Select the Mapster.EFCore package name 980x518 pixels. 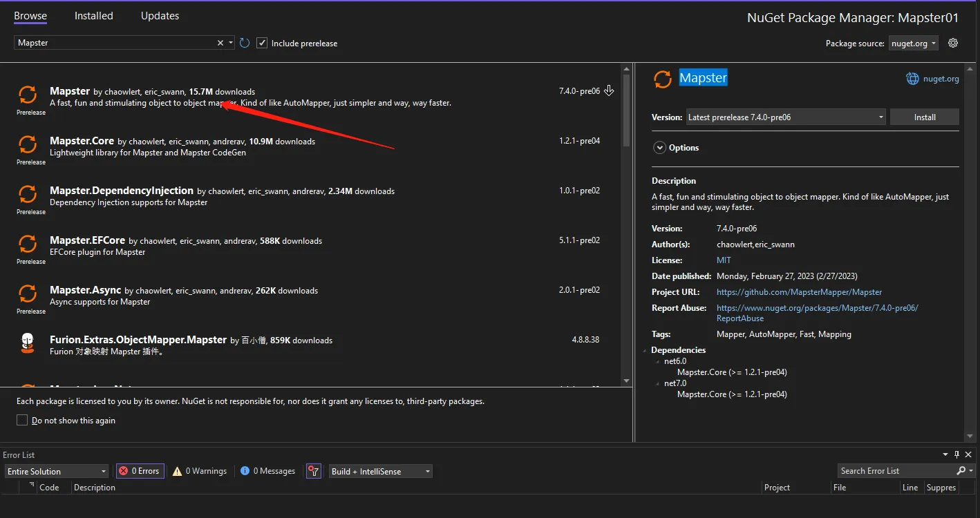(87, 240)
